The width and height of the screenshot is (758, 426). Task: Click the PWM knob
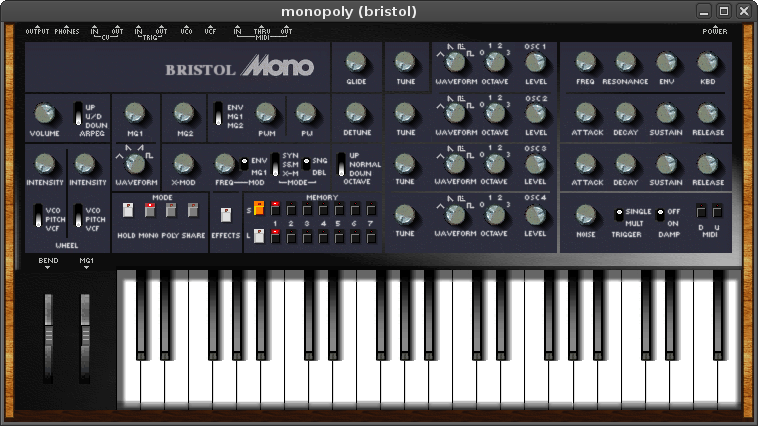[x=266, y=113]
